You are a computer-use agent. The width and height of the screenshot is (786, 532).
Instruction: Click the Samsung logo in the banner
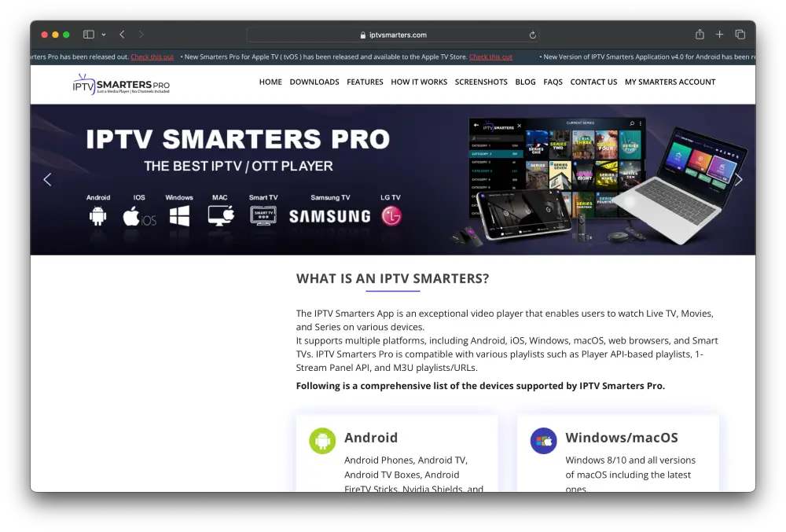[330, 216]
